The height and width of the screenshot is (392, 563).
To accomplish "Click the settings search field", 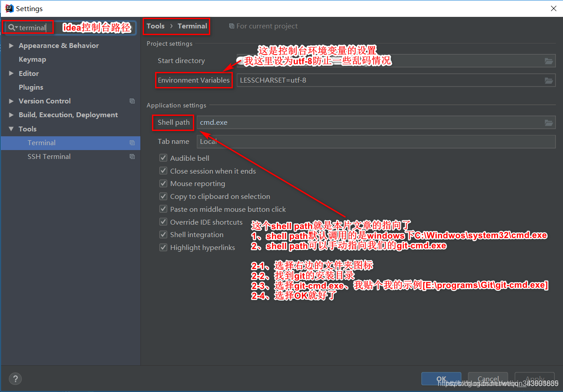I will 70,28.
